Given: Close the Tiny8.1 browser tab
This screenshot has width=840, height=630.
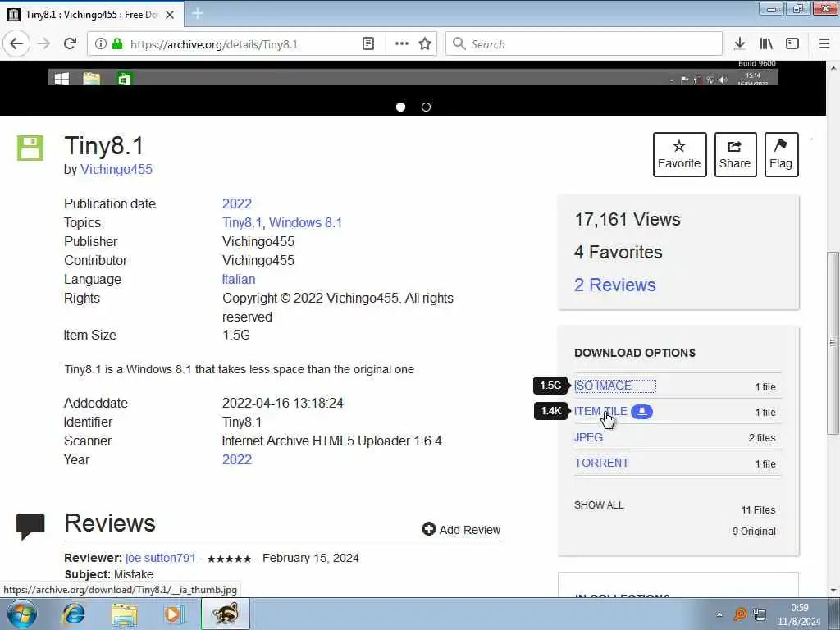Looking at the screenshot, I should (170, 15).
